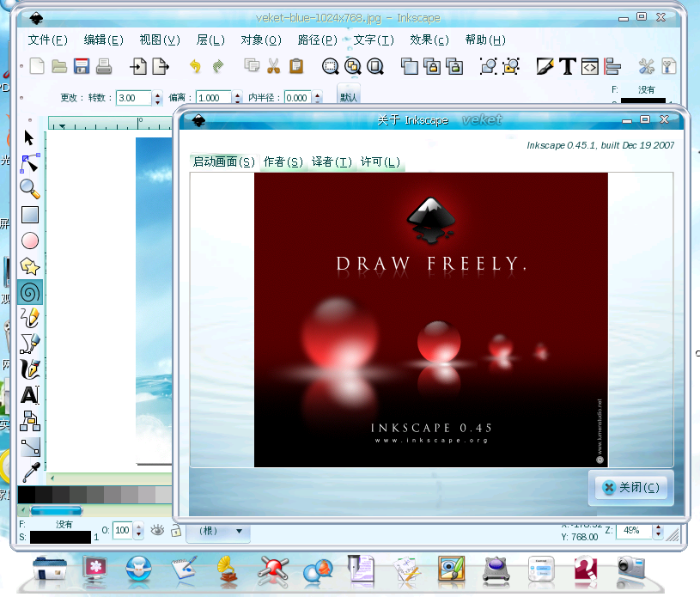The height and width of the screenshot is (597, 700).
Task: Open the chat bubbles dock icon
Action: [318, 570]
